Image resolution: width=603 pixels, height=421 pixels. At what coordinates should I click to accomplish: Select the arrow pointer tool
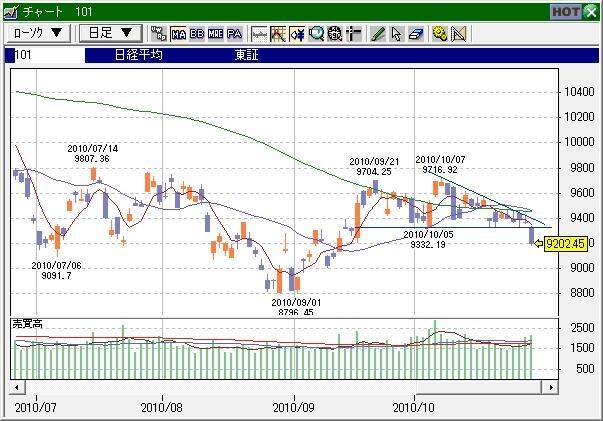click(x=396, y=33)
